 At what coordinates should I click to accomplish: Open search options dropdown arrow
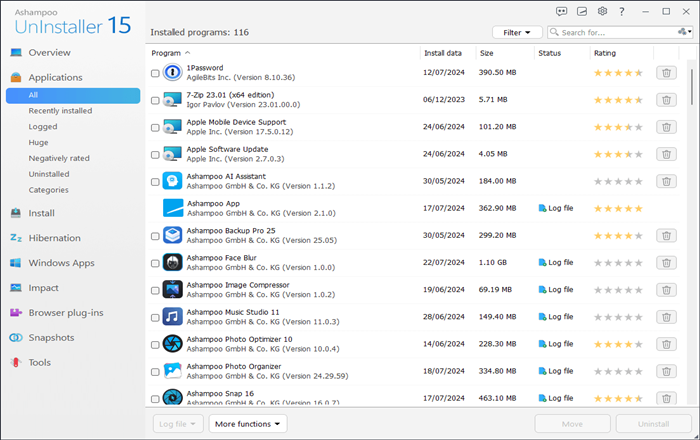coord(685,32)
